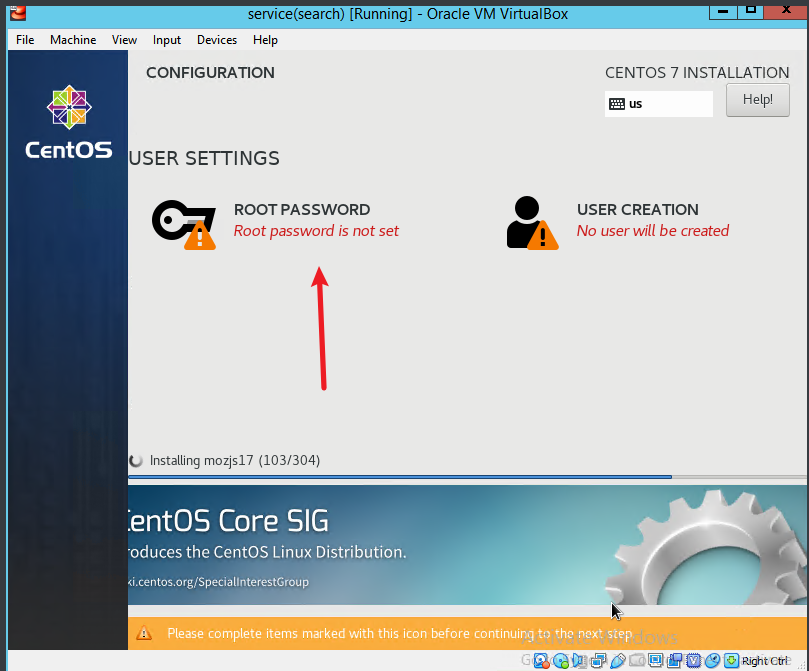Maximize the VirtualBox window
Screen dimensions: 809x671
pos(751,11)
